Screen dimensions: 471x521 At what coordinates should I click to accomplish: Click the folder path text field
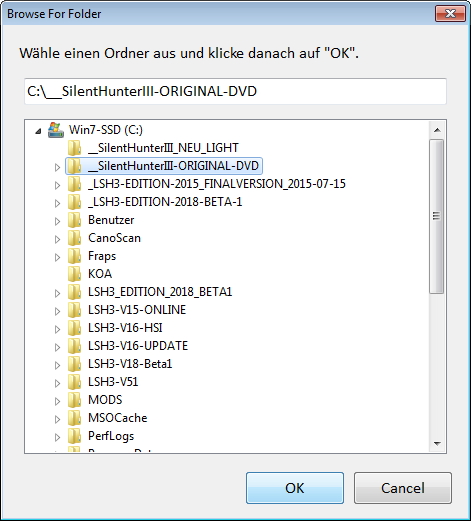coord(235,91)
